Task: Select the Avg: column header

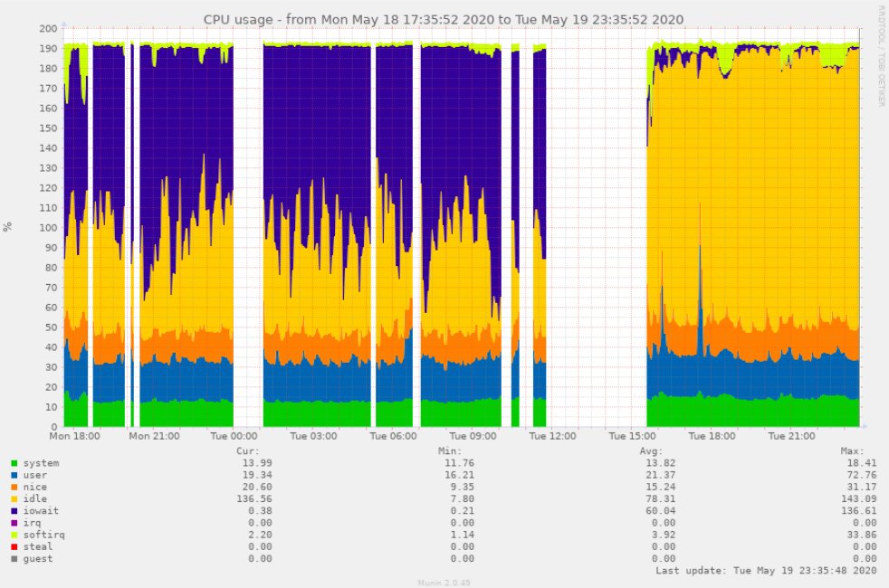Action: (x=651, y=450)
